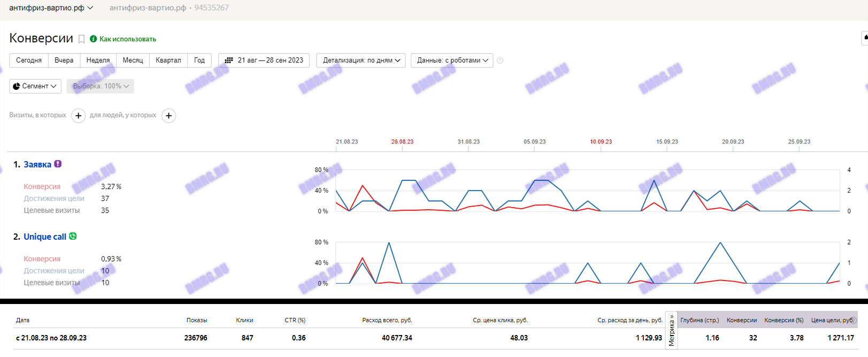Expand the Выборка: 100% dropdown
The width and height of the screenshot is (868, 357).
tap(101, 86)
